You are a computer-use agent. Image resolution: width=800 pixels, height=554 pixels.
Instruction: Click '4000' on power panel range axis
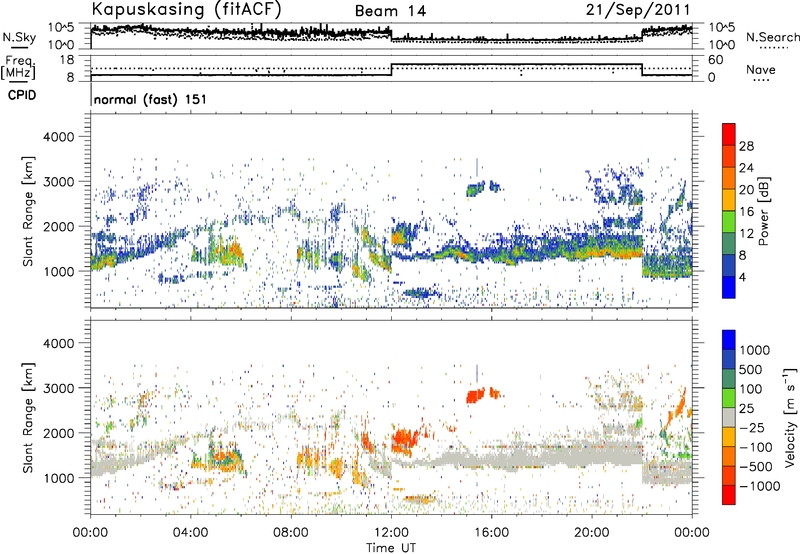[x=58, y=137]
